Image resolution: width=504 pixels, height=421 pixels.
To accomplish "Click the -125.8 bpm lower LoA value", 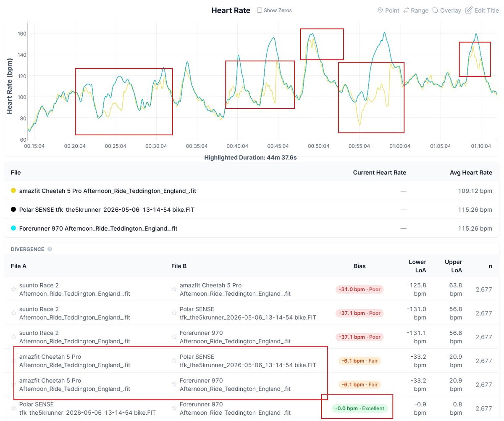I will pos(417,289).
